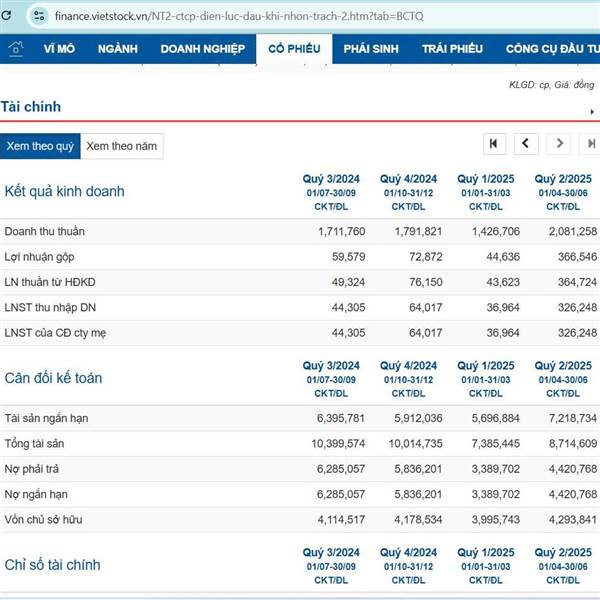Select the Lợi nhuận gộp row label

[x=39, y=257]
